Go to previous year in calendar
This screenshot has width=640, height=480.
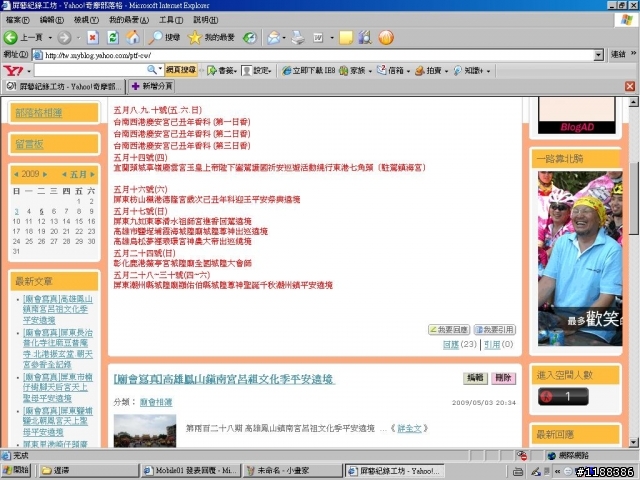(x=16, y=174)
